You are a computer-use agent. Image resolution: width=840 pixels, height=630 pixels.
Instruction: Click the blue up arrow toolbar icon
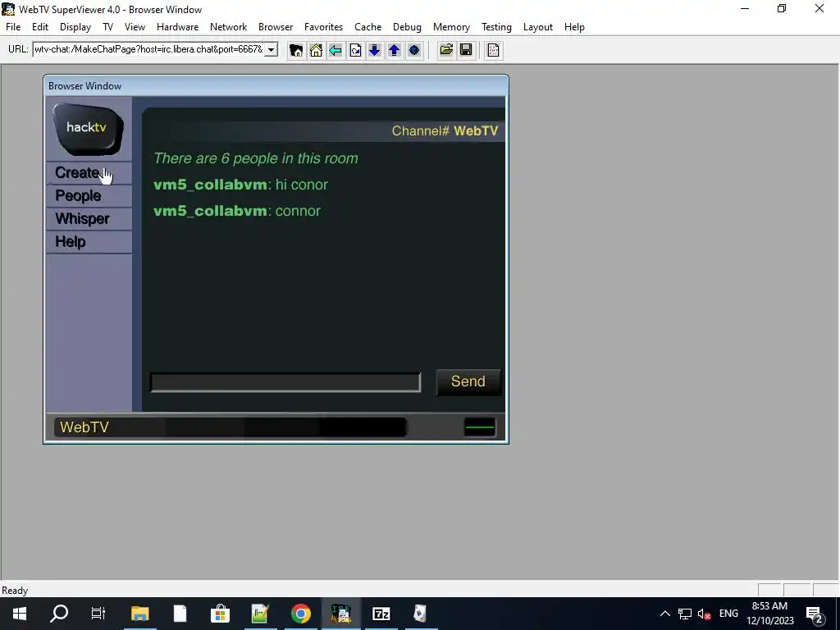[395, 50]
